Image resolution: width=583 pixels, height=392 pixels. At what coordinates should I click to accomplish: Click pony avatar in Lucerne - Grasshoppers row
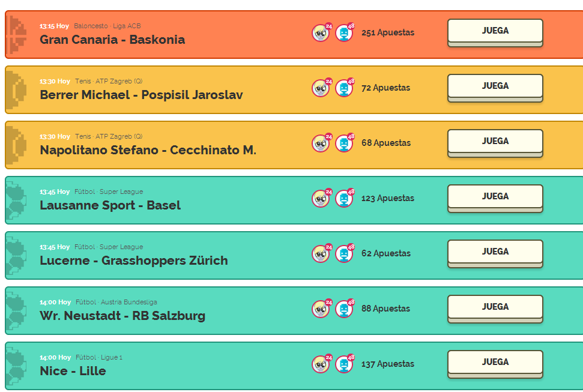[321, 254]
